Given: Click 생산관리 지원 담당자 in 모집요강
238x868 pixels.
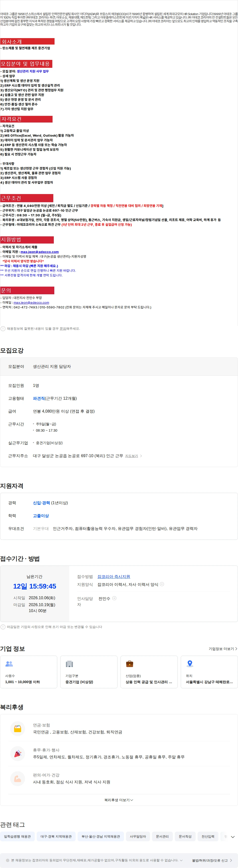Looking at the screenshot, I should tap(52, 366).
